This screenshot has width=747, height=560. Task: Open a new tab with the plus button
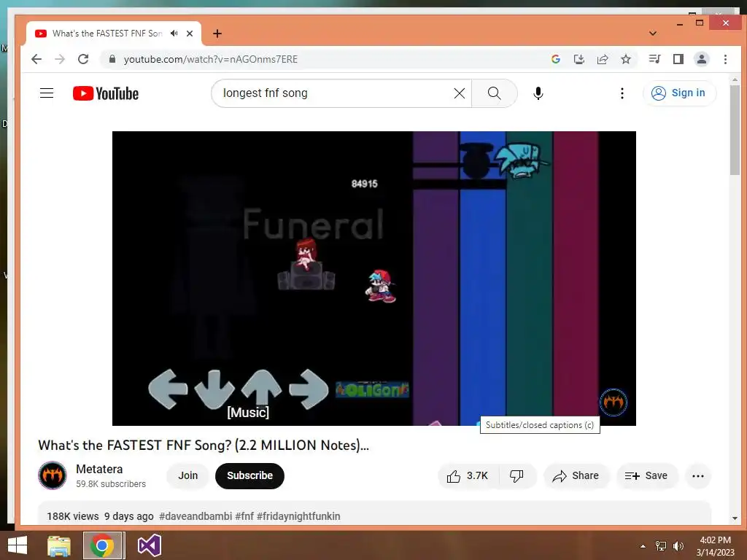(x=217, y=34)
